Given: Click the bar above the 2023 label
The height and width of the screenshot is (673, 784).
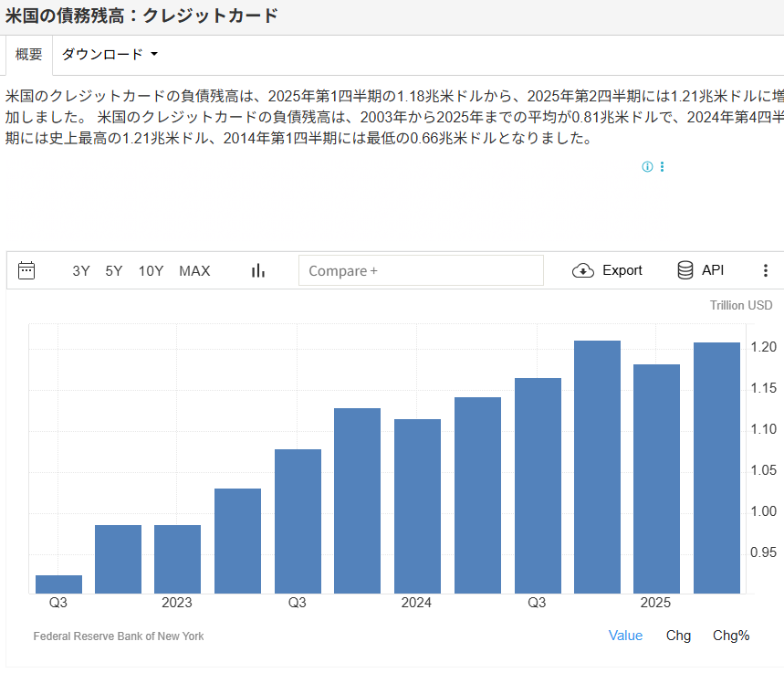Looking at the screenshot, I should pos(177,560).
